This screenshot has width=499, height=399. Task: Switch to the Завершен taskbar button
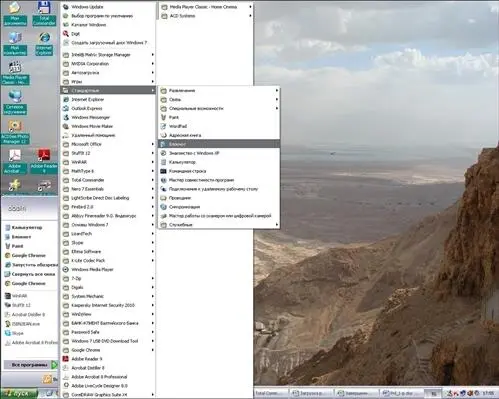click(x=356, y=394)
